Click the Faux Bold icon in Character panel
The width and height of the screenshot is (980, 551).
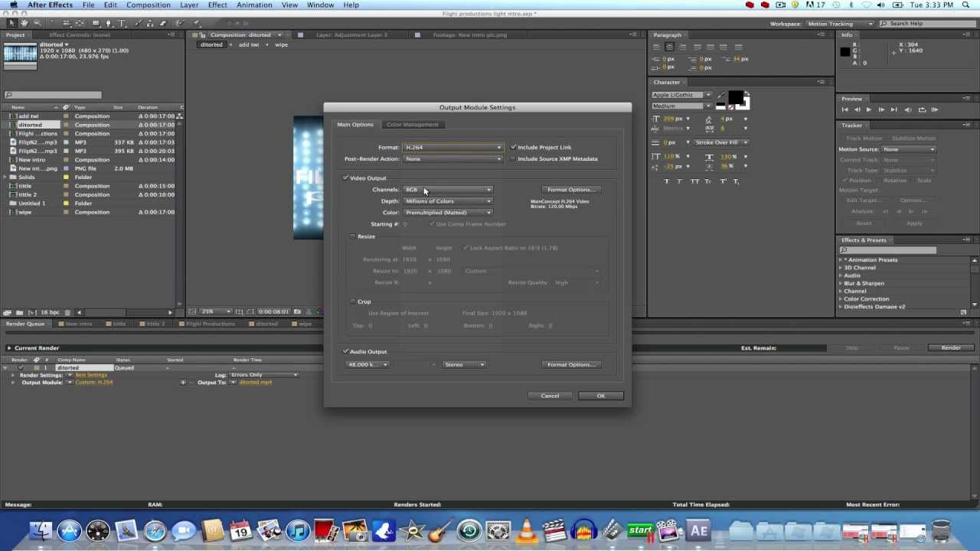667,181
